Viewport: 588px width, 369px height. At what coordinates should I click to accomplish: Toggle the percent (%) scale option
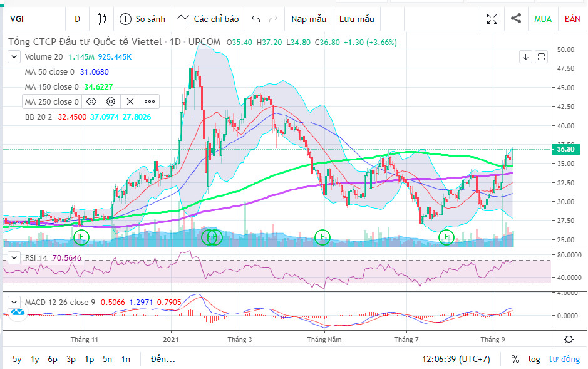[x=515, y=359]
